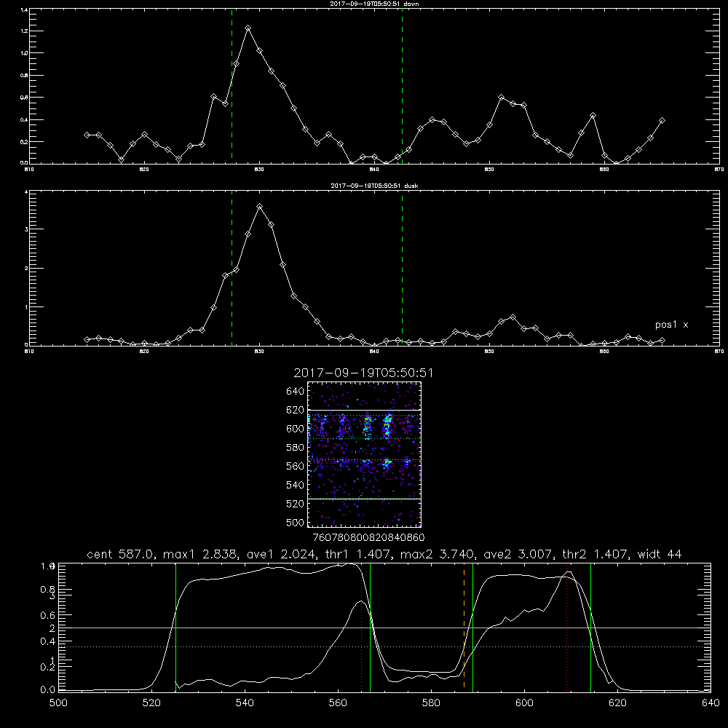Click the '640' x-axis label of bottom plot

(711, 703)
